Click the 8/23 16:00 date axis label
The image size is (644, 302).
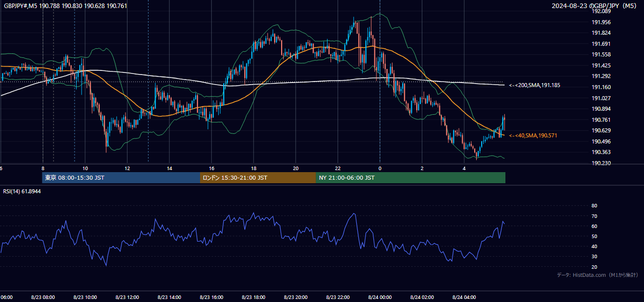(x=211, y=297)
